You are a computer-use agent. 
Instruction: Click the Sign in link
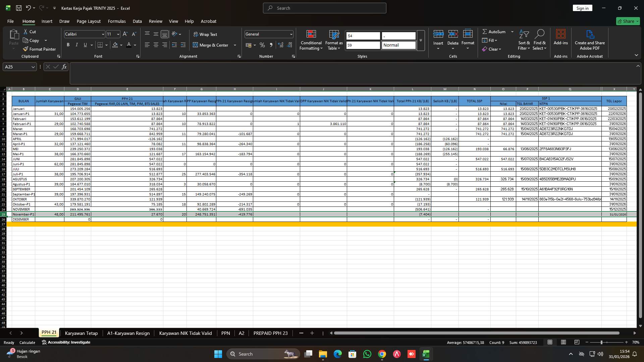coord(582,8)
